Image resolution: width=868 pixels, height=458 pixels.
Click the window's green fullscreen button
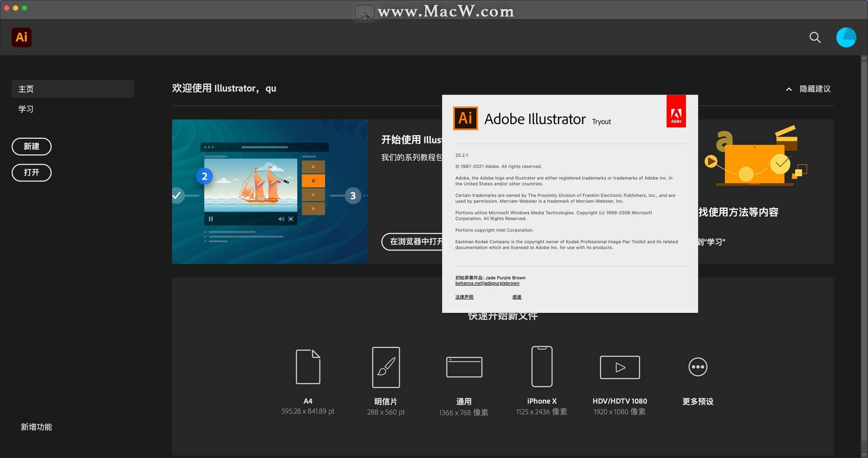click(24, 8)
